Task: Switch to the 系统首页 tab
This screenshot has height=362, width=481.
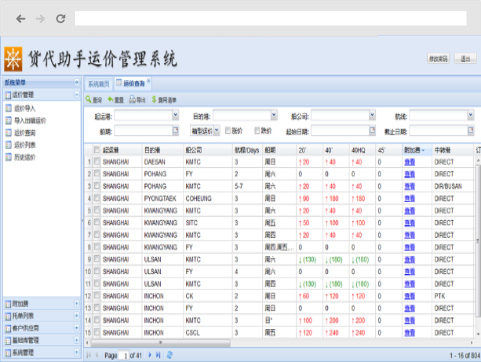Action: pos(99,84)
